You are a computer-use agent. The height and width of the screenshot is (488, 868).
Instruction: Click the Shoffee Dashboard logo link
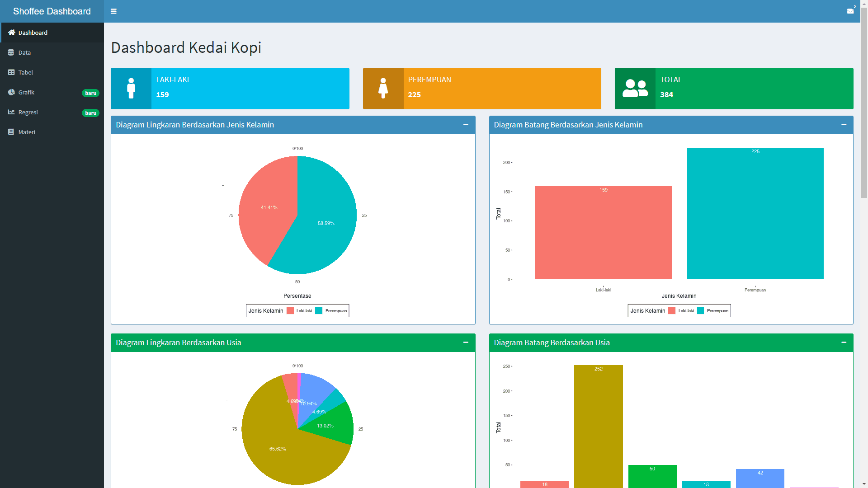pyautogui.click(x=52, y=11)
